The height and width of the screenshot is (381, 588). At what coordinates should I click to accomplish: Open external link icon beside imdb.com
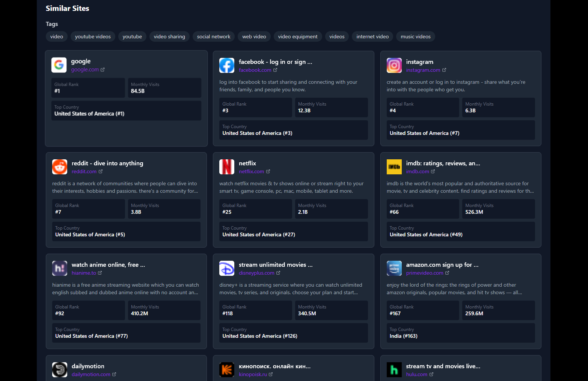pyautogui.click(x=433, y=171)
